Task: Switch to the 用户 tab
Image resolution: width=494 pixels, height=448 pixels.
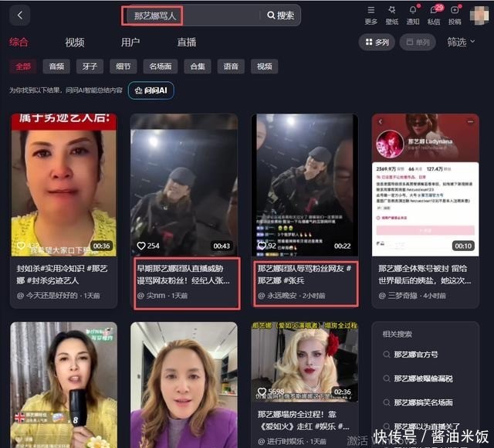Action: coord(130,42)
